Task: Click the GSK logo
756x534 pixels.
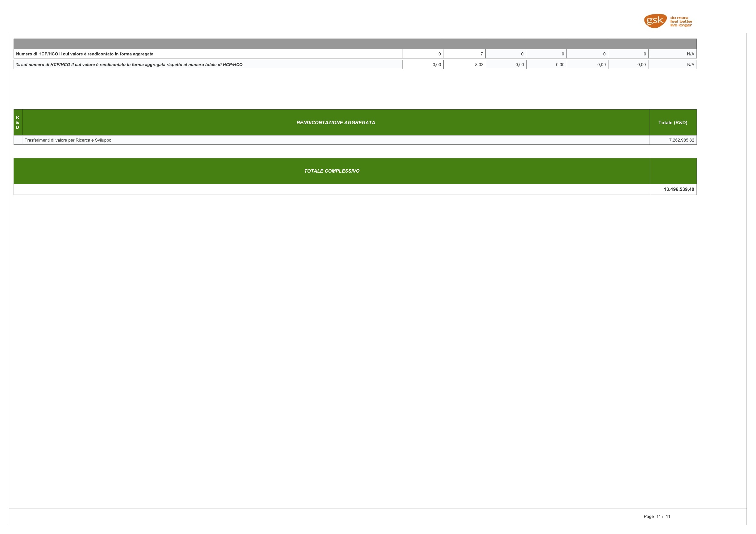Action: click(x=655, y=21)
